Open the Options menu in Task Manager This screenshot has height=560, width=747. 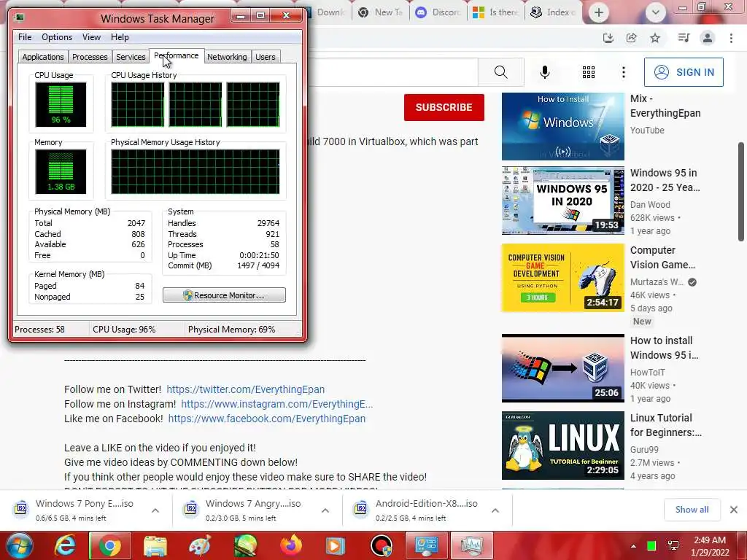tap(57, 37)
